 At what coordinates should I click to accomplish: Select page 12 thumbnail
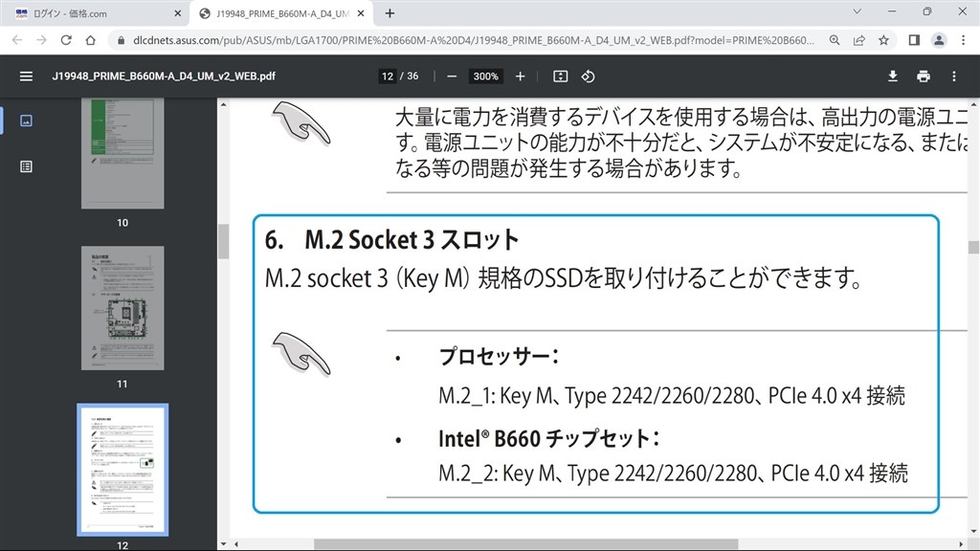(x=122, y=470)
